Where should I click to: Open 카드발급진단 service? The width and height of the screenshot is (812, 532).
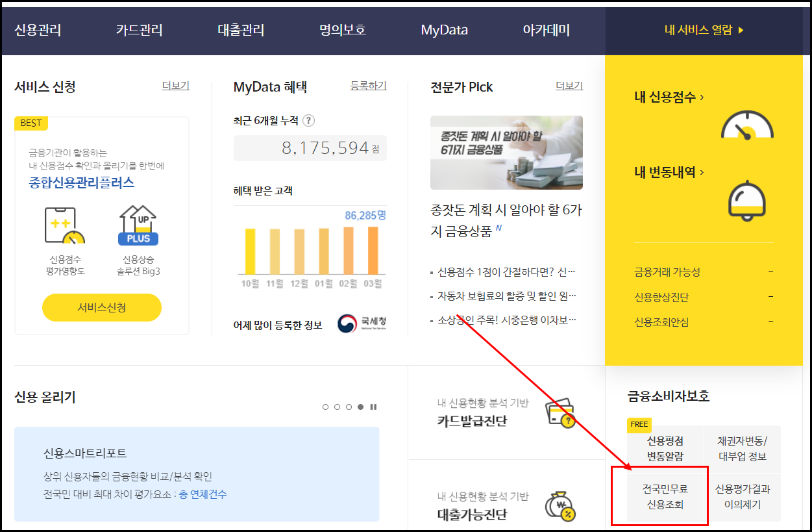472,421
